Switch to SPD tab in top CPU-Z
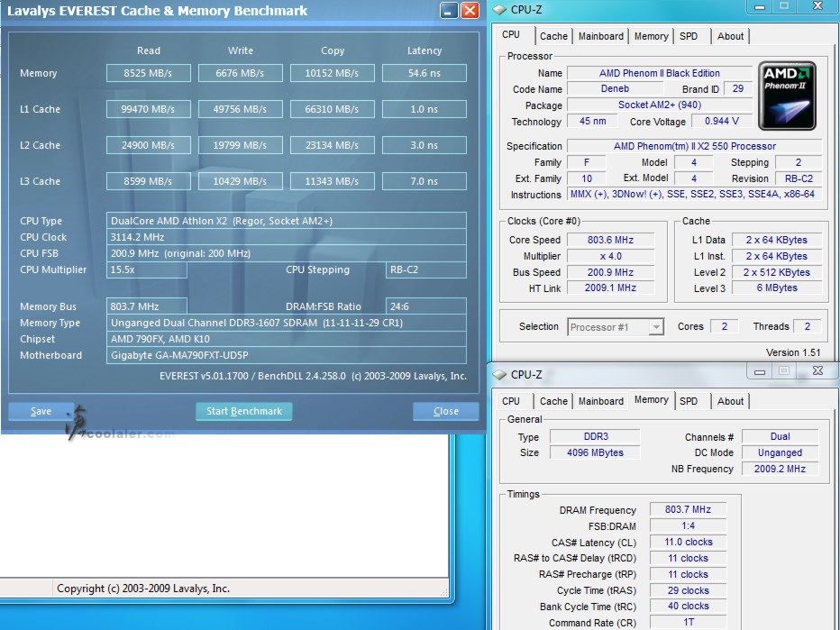 click(x=689, y=36)
